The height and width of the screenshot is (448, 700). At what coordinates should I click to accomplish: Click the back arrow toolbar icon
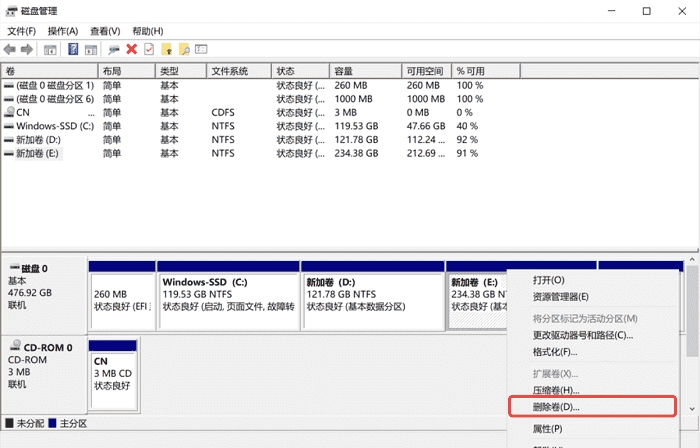point(10,49)
